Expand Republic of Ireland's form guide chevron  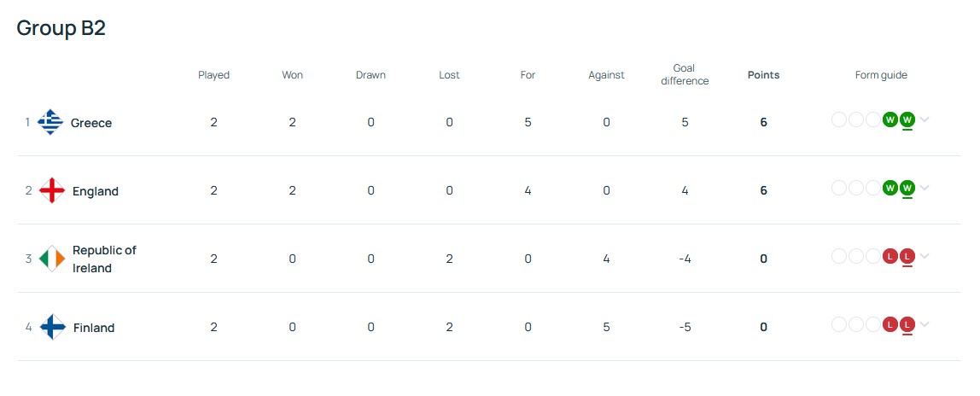pos(925,255)
